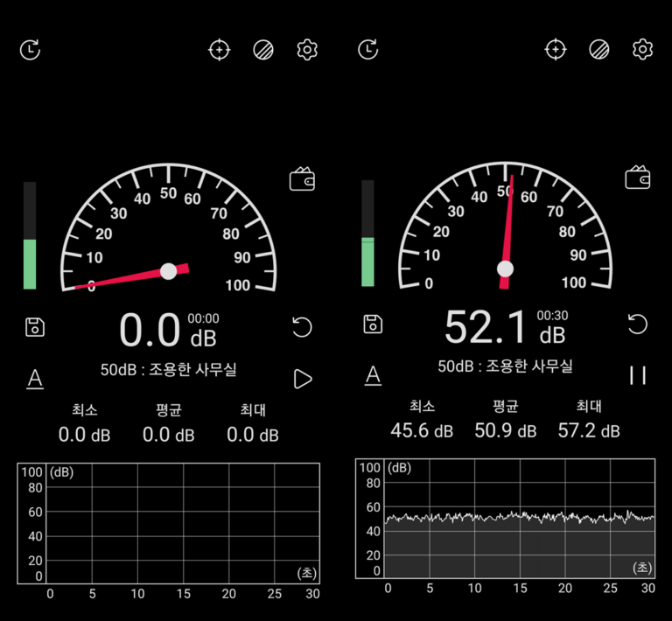672x621 pixels.
Task: Toggle A-weighting on the idle meter
Action: (x=35, y=379)
